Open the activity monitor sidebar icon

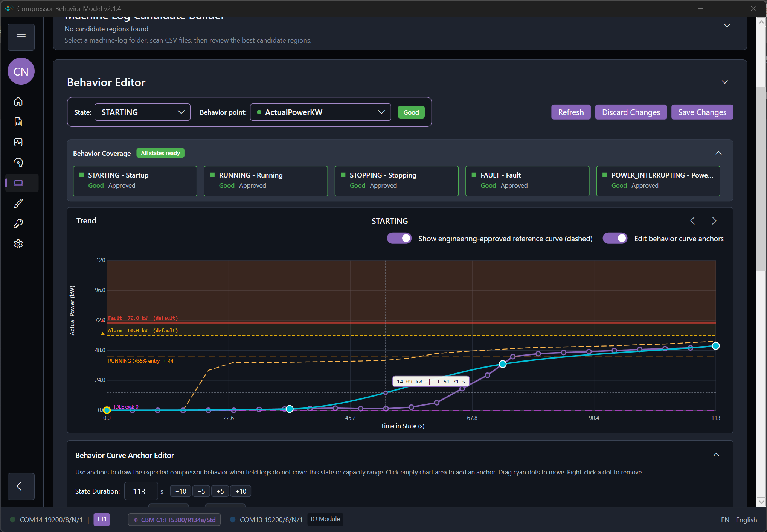18,142
